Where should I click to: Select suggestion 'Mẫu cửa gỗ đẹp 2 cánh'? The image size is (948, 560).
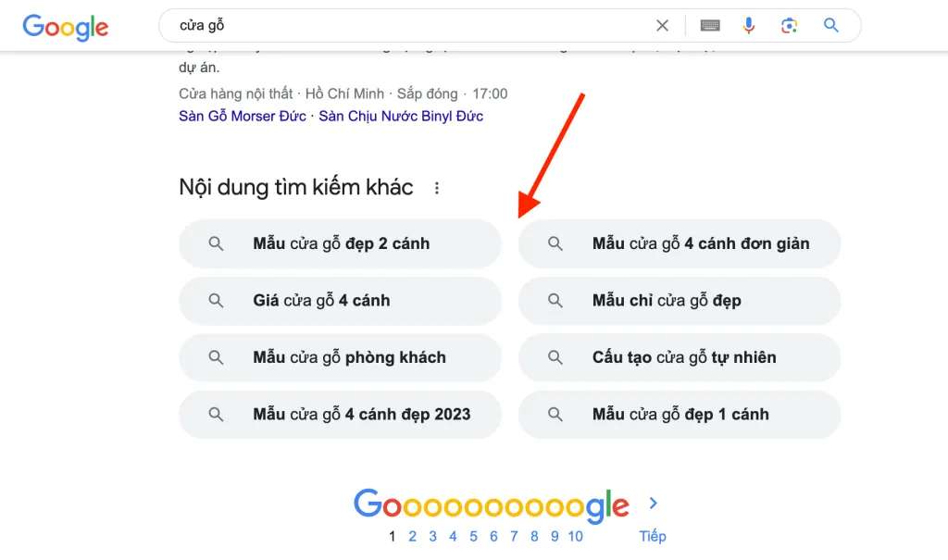point(340,243)
